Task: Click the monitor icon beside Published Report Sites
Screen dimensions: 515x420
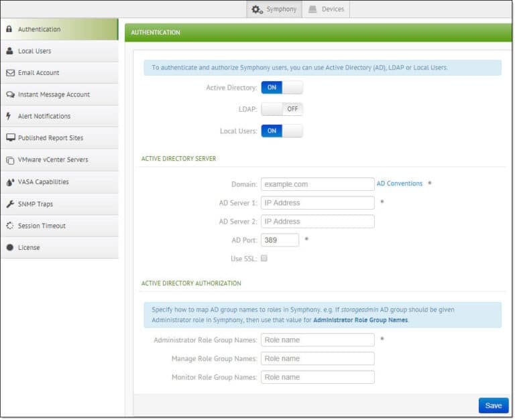Action: point(11,137)
